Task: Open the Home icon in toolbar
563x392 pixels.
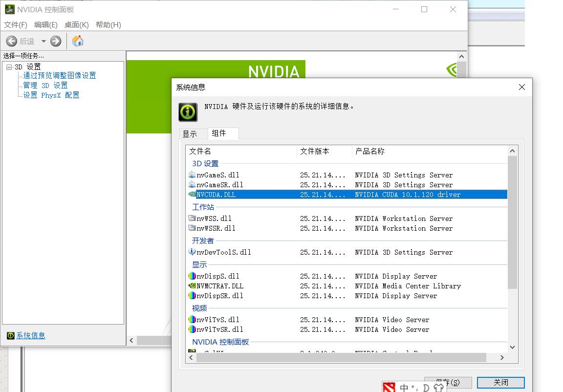Action: click(78, 41)
